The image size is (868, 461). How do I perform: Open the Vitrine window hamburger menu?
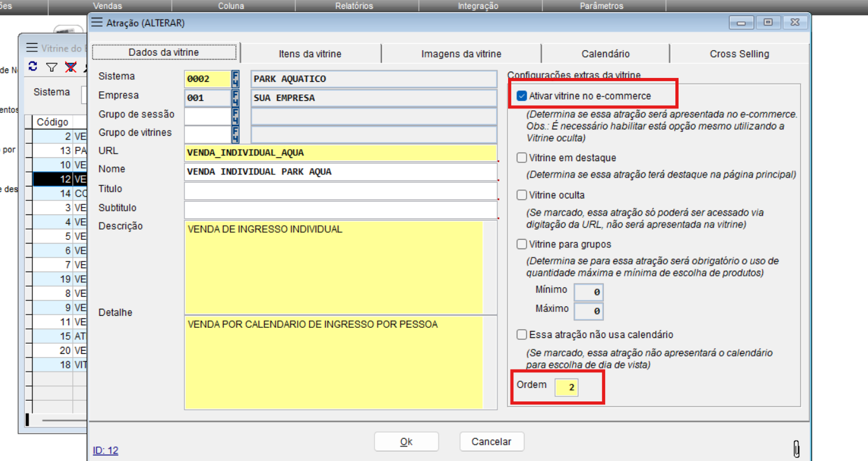[32, 48]
